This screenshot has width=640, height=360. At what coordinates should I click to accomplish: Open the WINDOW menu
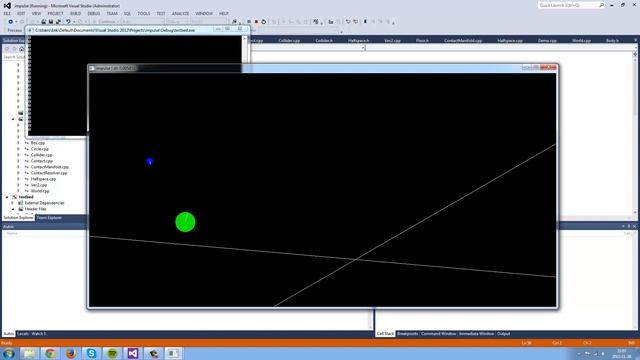pyautogui.click(x=204, y=13)
